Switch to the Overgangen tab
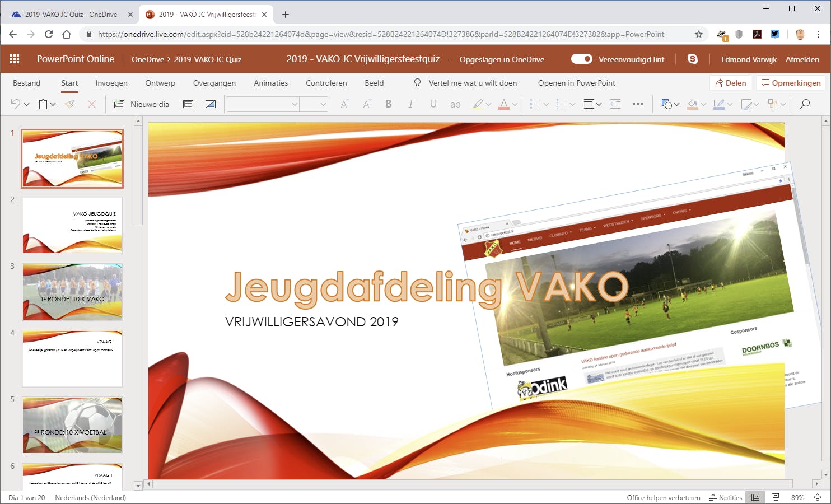 [x=214, y=83]
